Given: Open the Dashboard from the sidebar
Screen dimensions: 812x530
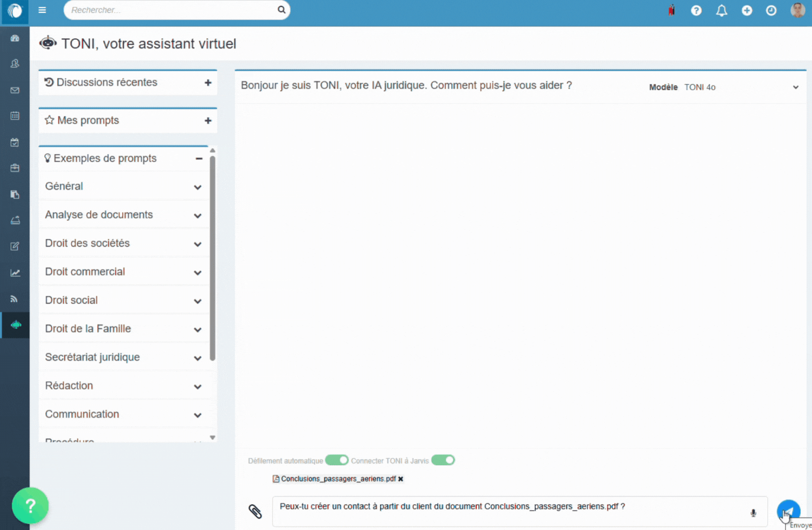Looking at the screenshot, I should (x=15, y=38).
